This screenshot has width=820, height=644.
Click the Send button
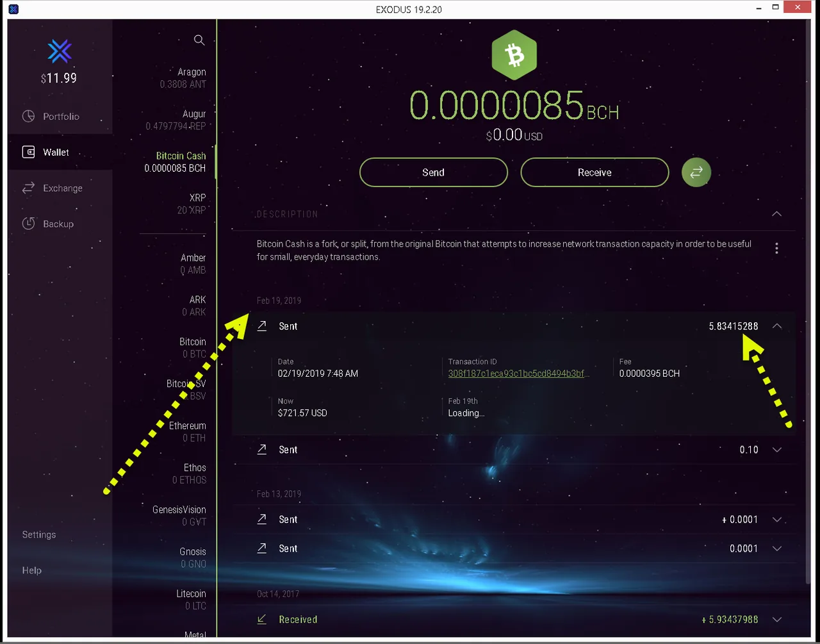(434, 172)
